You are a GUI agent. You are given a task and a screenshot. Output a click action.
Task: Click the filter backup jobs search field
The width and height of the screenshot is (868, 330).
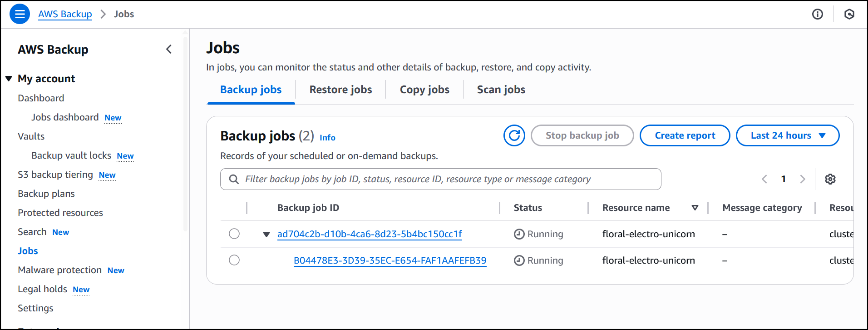(x=440, y=179)
